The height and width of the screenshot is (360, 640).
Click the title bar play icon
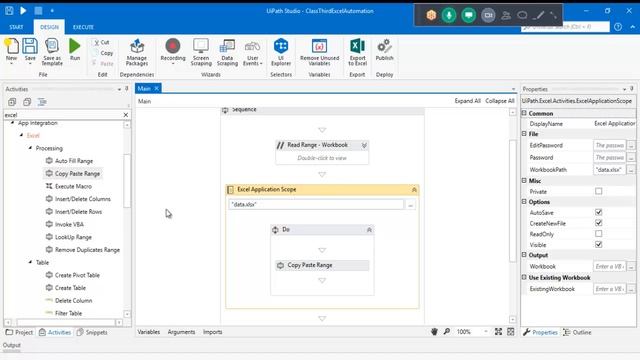click(23, 11)
